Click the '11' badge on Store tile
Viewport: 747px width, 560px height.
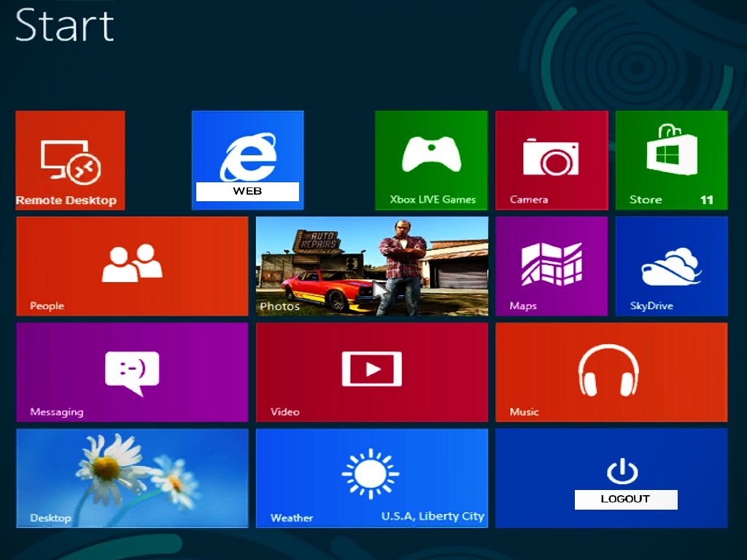pos(707,200)
